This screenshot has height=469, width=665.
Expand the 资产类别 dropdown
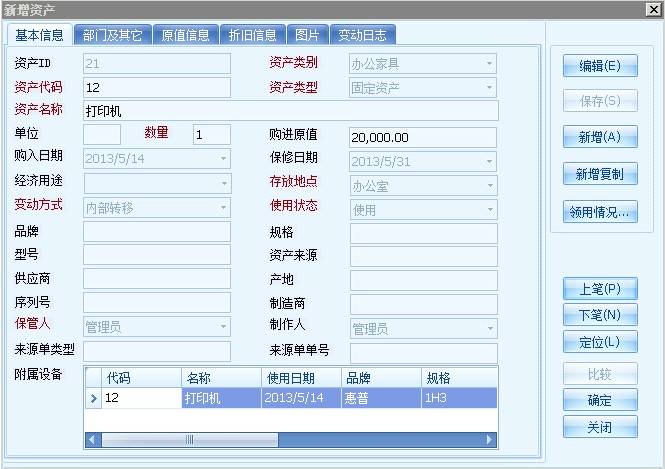489,64
